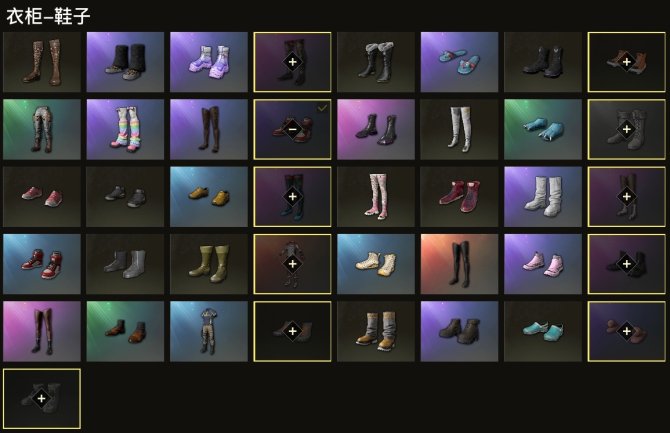Select the blue-pink slippers item
The image size is (670, 433).
(459, 62)
